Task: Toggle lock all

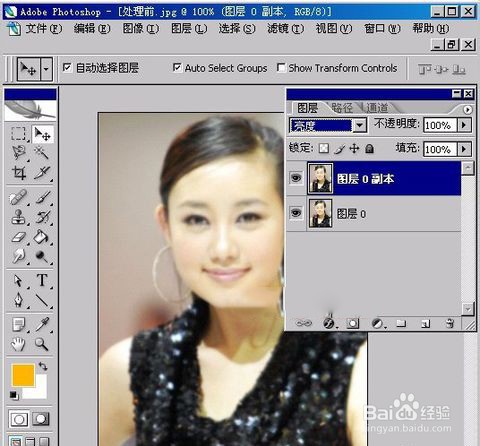Action: click(x=369, y=148)
